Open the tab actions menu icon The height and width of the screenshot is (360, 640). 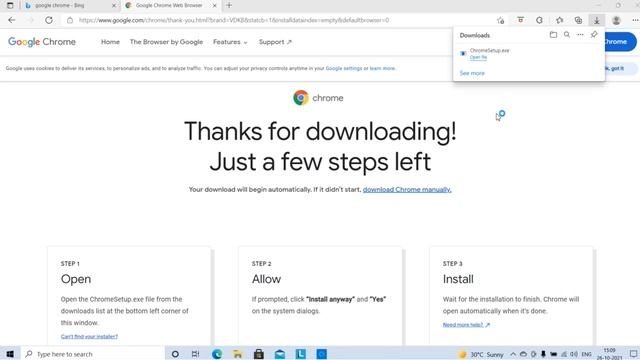pos(10,5)
